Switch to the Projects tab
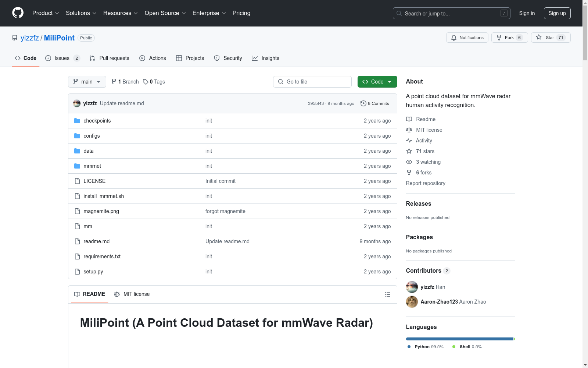 tap(190, 58)
